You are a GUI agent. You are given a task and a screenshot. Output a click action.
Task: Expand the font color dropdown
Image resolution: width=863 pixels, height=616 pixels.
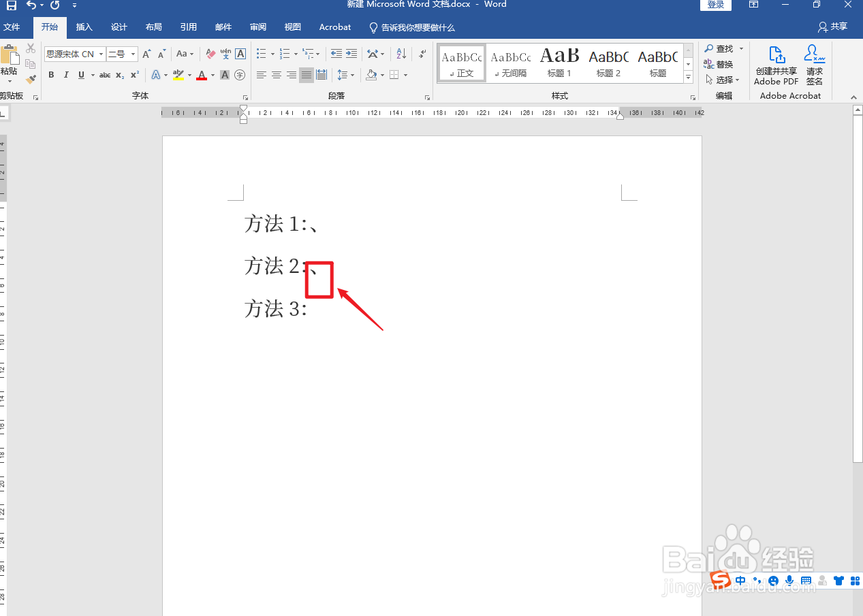212,75
